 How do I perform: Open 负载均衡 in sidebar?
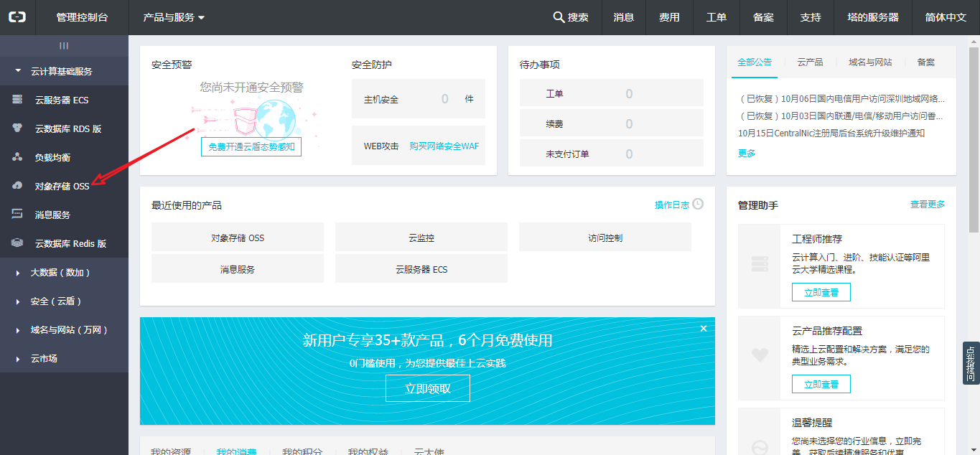click(64, 157)
